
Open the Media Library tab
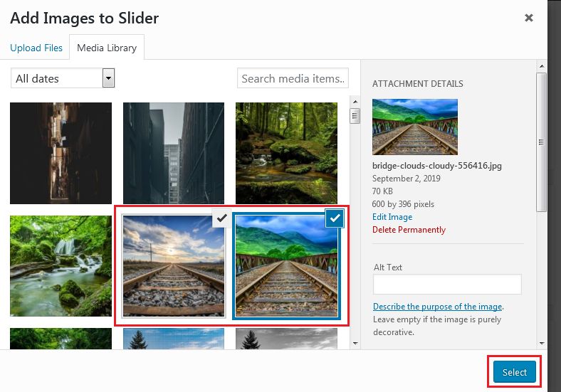point(107,48)
